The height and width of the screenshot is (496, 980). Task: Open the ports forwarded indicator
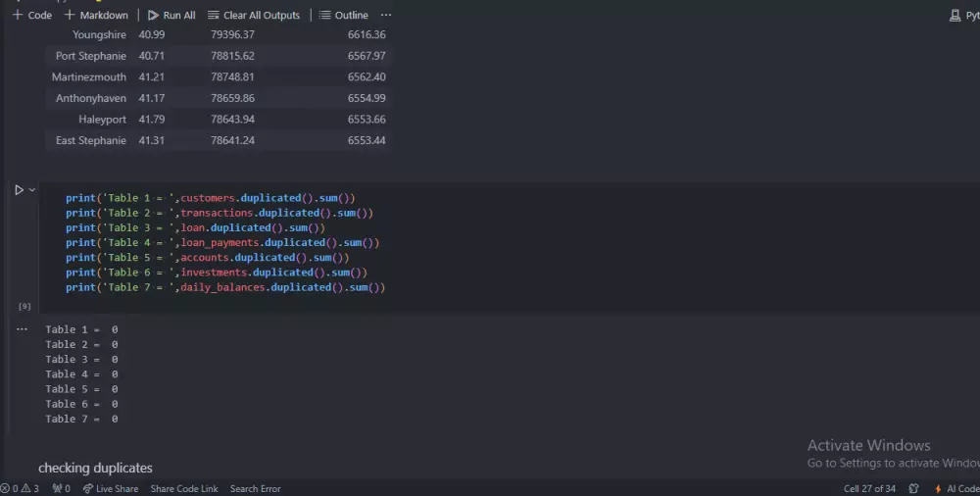click(x=61, y=488)
